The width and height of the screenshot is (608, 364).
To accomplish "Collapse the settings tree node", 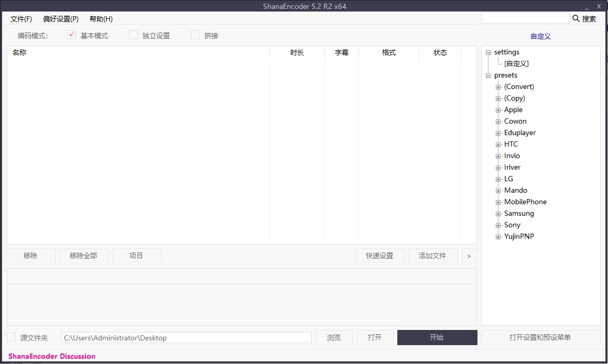I will (x=488, y=52).
